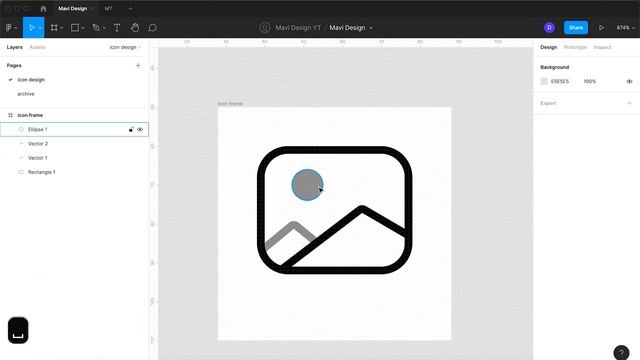Click the blue Share button

(576, 28)
